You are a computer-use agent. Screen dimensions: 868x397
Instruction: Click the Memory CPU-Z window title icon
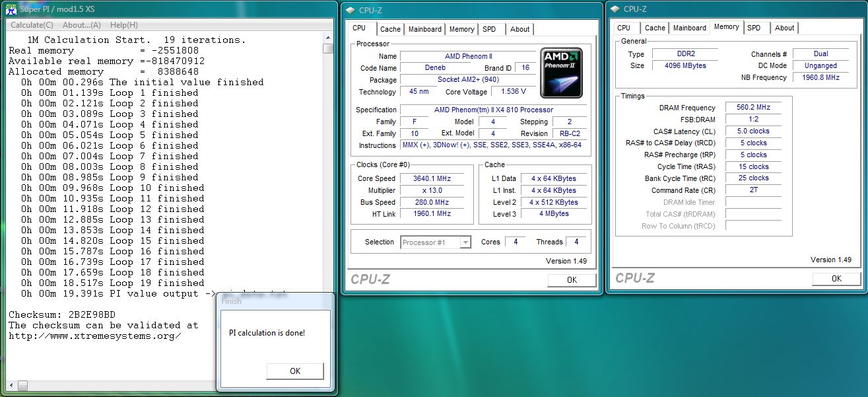pos(615,9)
